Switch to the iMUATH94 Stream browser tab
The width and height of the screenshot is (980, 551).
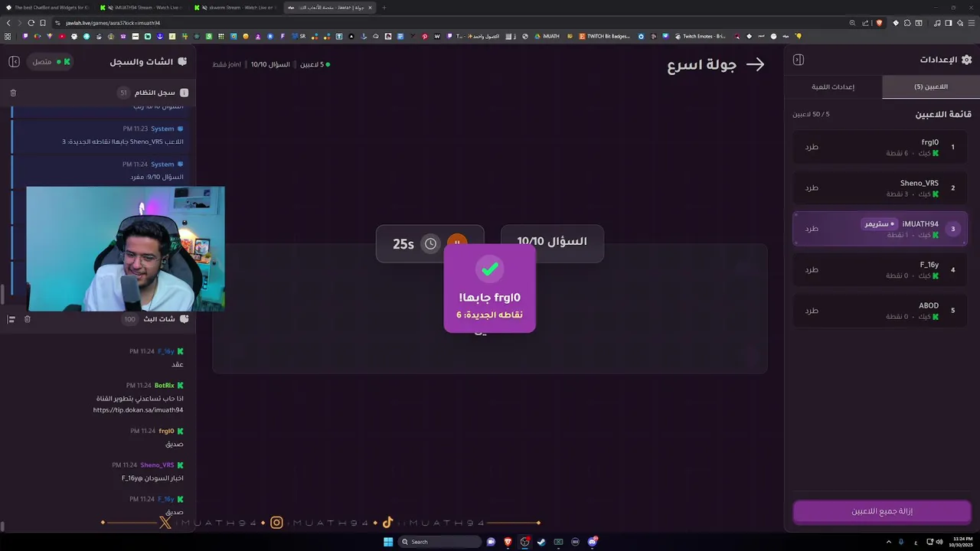click(141, 8)
